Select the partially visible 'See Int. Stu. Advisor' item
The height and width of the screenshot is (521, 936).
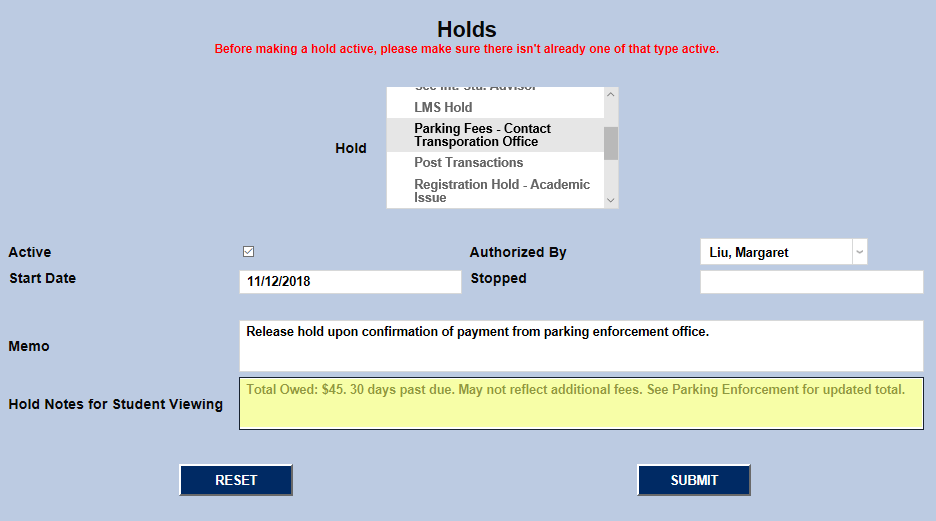tap(475, 89)
